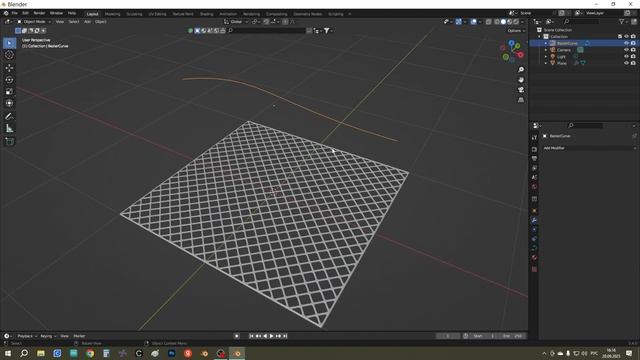Expand the Camera outliner item
The height and width of the screenshot is (360, 640).
pyautogui.click(x=546, y=50)
